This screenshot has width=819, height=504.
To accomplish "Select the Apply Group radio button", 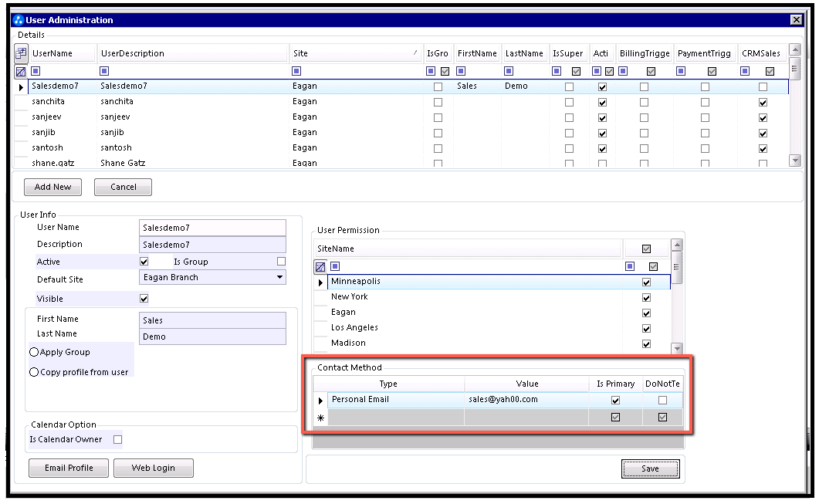I will (x=34, y=352).
